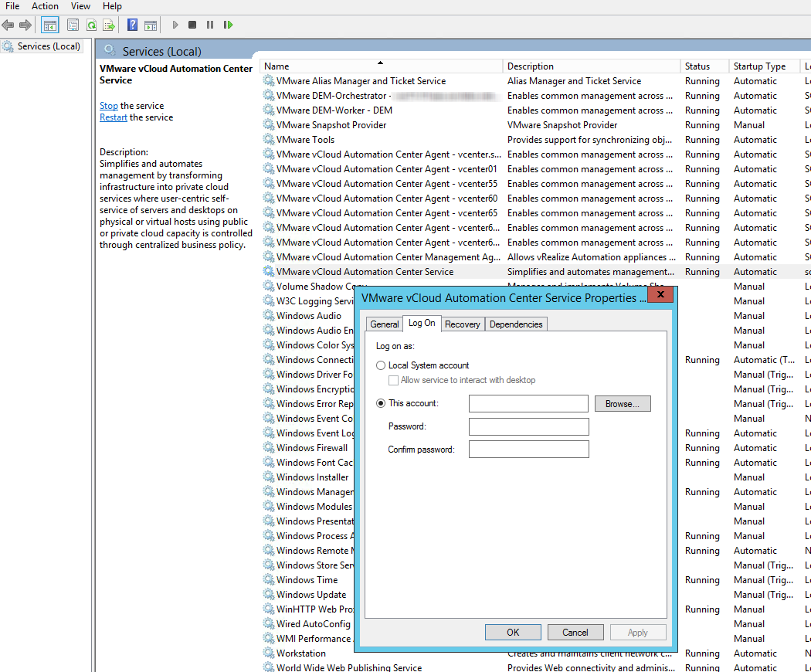Click the Restart the service link
Image resolution: width=811 pixels, height=672 pixels.
114,117
